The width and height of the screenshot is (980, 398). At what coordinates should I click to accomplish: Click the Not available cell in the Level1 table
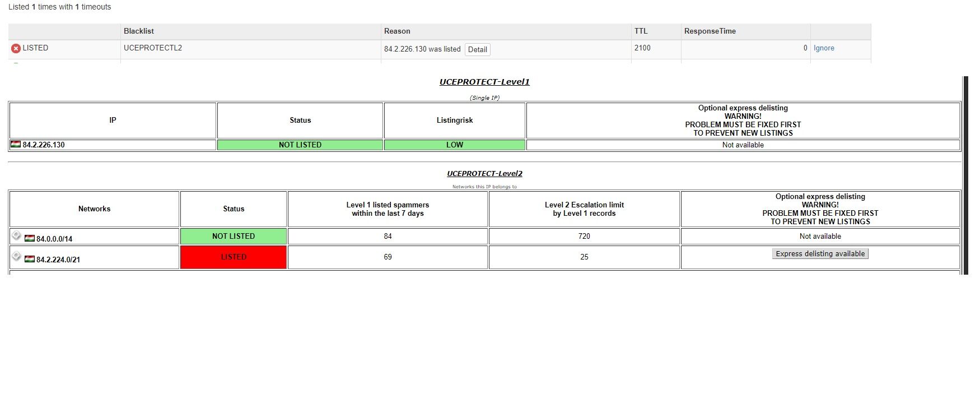[x=743, y=145]
